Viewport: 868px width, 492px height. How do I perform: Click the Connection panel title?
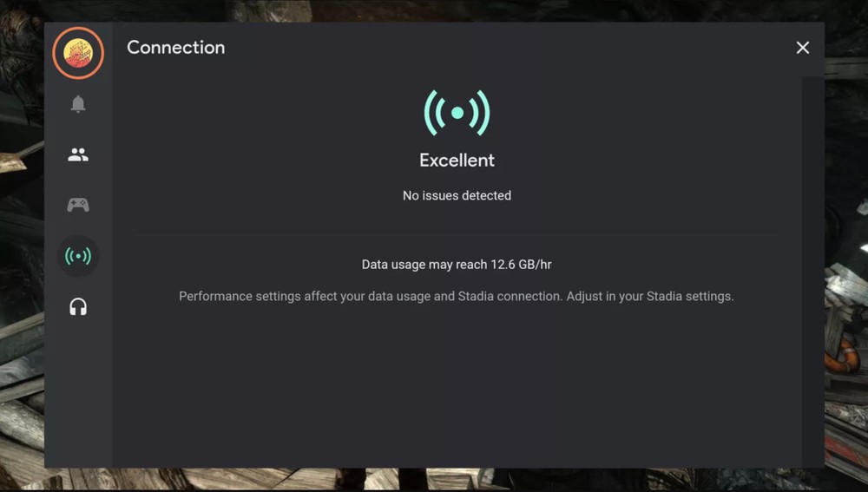coord(175,48)
